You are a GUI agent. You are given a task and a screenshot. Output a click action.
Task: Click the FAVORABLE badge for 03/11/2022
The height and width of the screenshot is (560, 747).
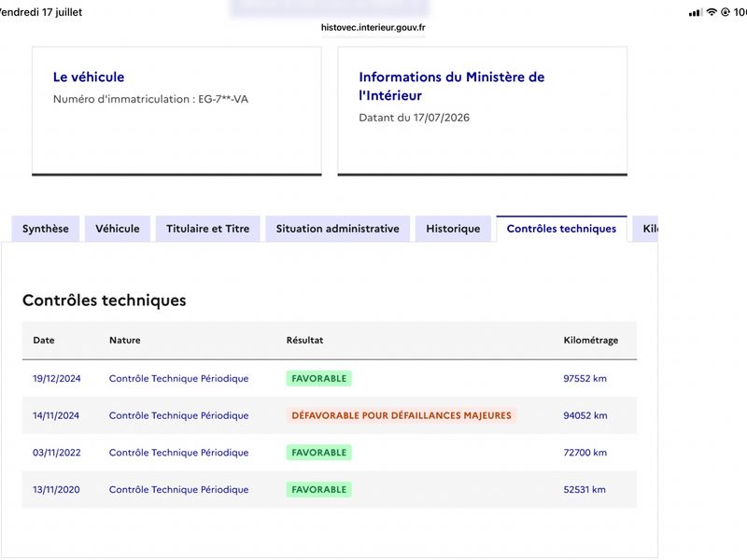coord(318,453)
